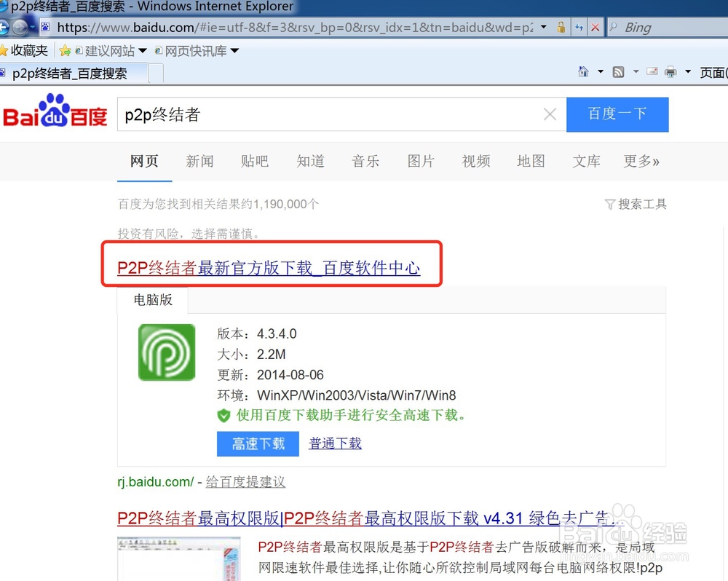Click the Baidu search input with p2p终结者

(x=330, y=114)
